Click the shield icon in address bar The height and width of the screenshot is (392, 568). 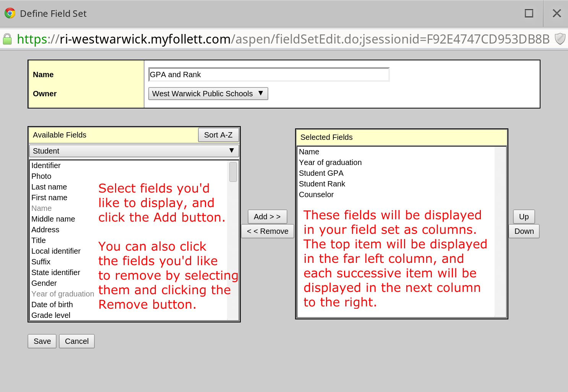(x=560, y=39)
